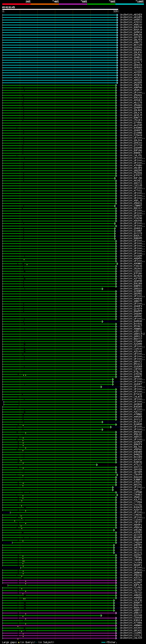
Task: Select the UniRef100_B0X4U1 label
Action: tap(131, 324)
